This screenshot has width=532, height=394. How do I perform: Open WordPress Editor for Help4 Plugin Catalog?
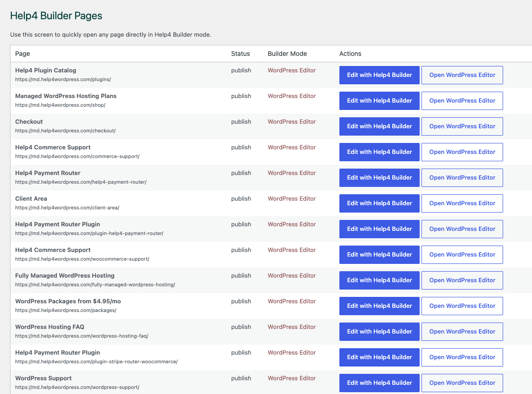pos(462,75)
